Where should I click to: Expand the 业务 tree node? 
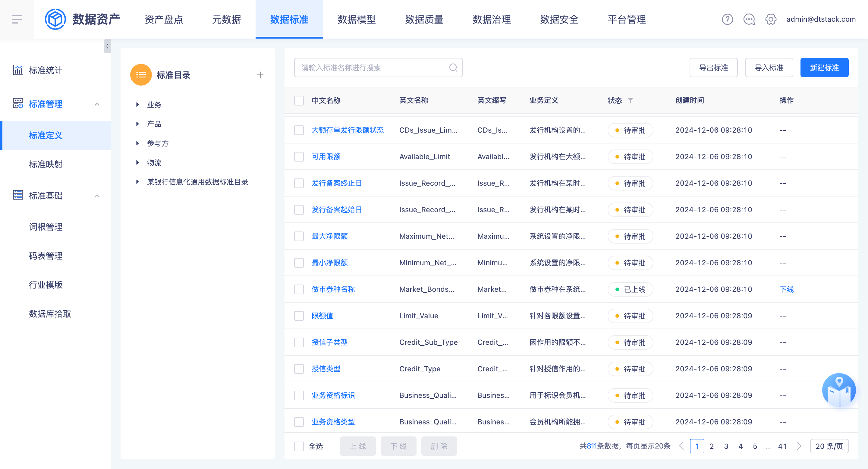(x=137, y=105)
